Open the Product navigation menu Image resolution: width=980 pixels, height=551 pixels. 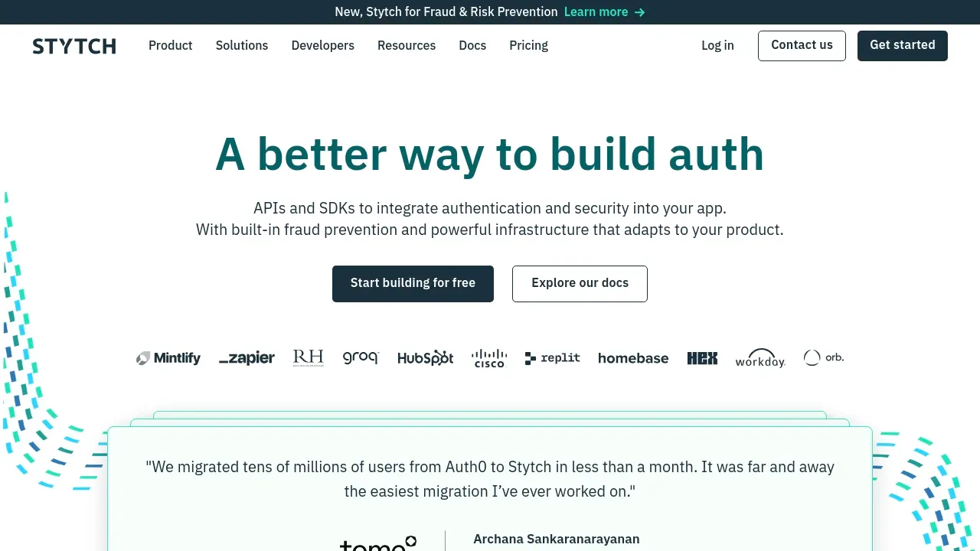171,46
